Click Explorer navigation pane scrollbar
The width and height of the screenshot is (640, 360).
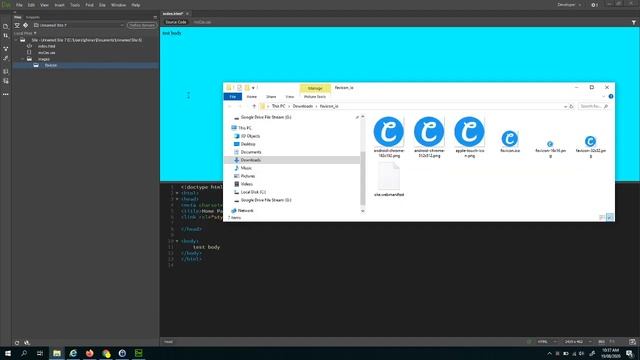[x=362, y=178]
